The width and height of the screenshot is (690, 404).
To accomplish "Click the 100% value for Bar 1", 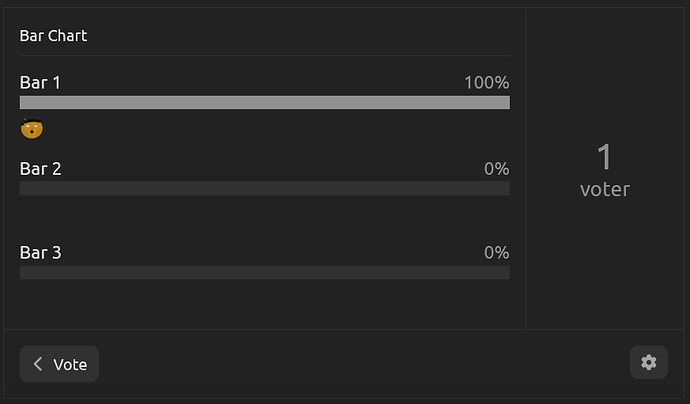I will pyautogui.click(x=487, y=83).
